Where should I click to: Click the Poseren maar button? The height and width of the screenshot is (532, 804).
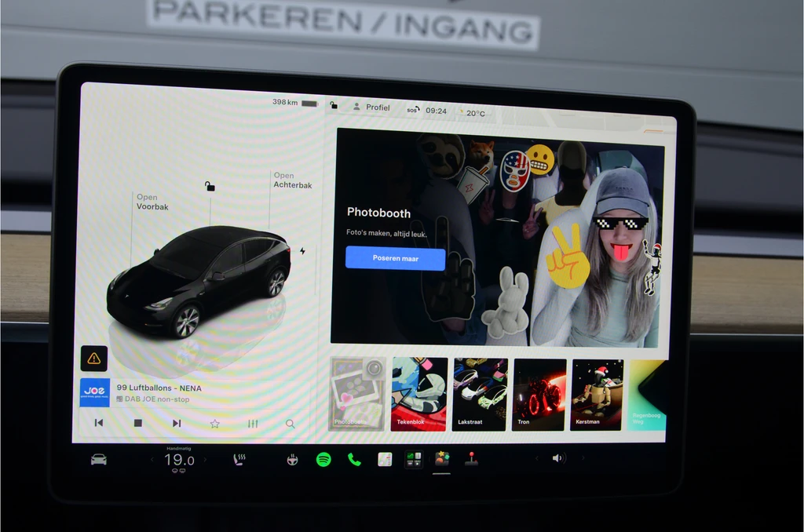click(396, 258)
